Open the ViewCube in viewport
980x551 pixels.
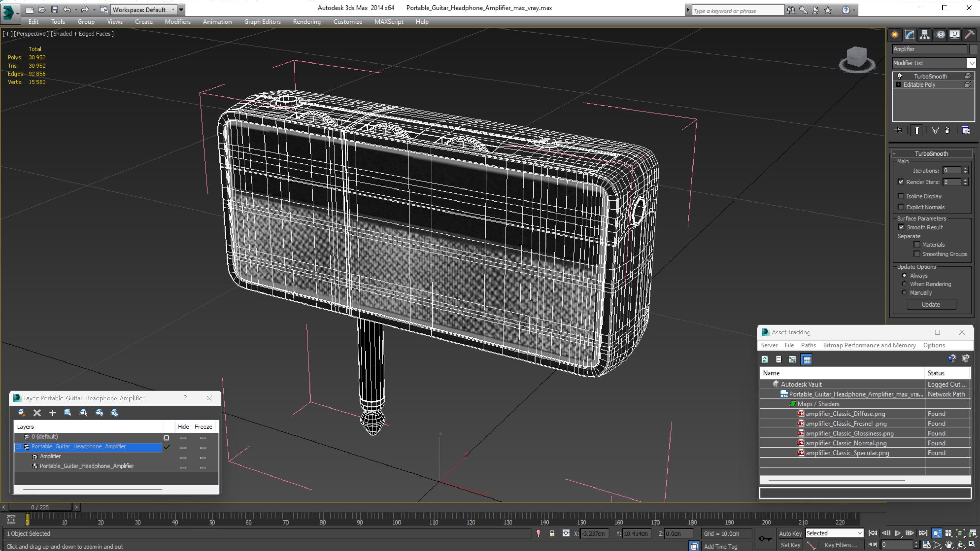click(x=857, y=59)
